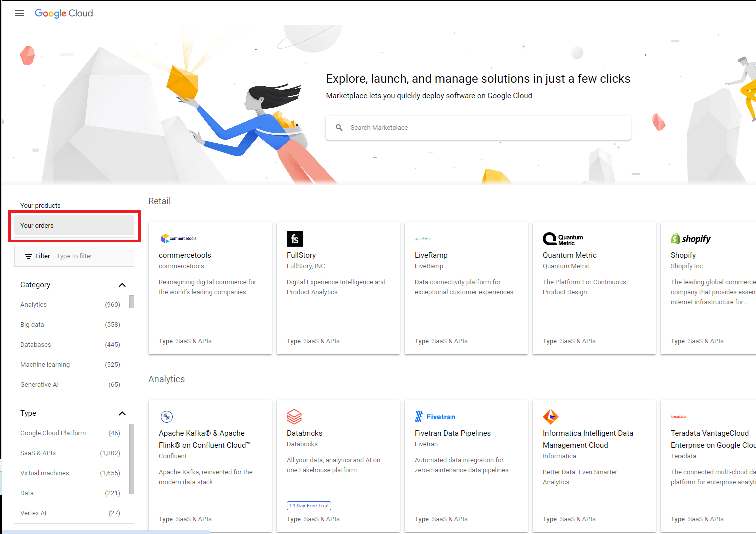The image size is (756, 534).
Task: Click the Fivetran blue logo icon
Action: pyautogui.click(x=419, y=416)
